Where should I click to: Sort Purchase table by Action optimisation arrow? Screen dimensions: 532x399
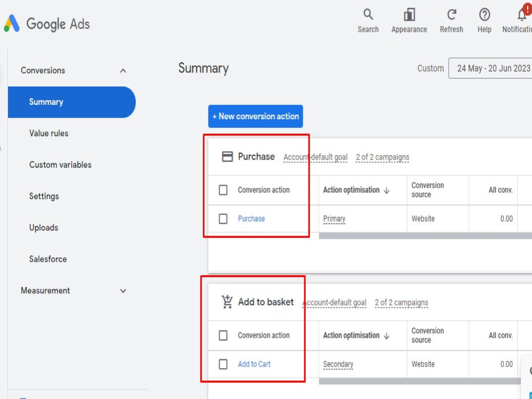pos(386,190)
